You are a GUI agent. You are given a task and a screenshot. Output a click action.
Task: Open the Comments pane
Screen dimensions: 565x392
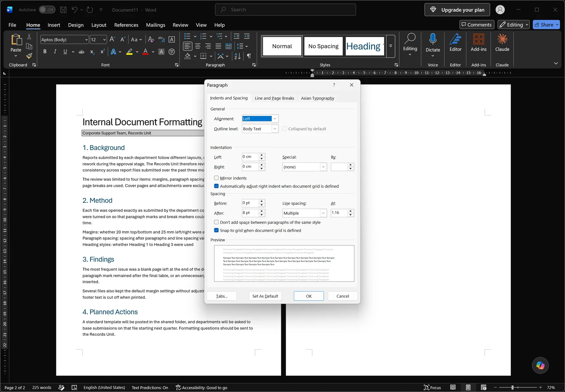point(477,24)
